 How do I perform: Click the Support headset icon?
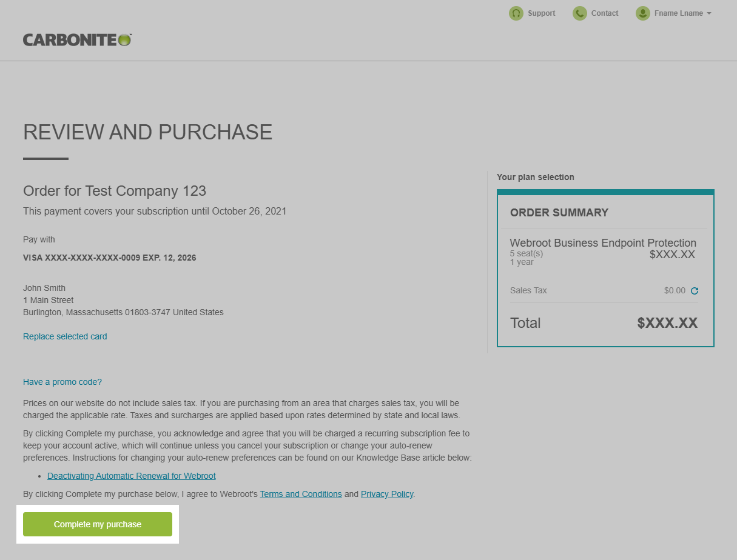point(516,13)
